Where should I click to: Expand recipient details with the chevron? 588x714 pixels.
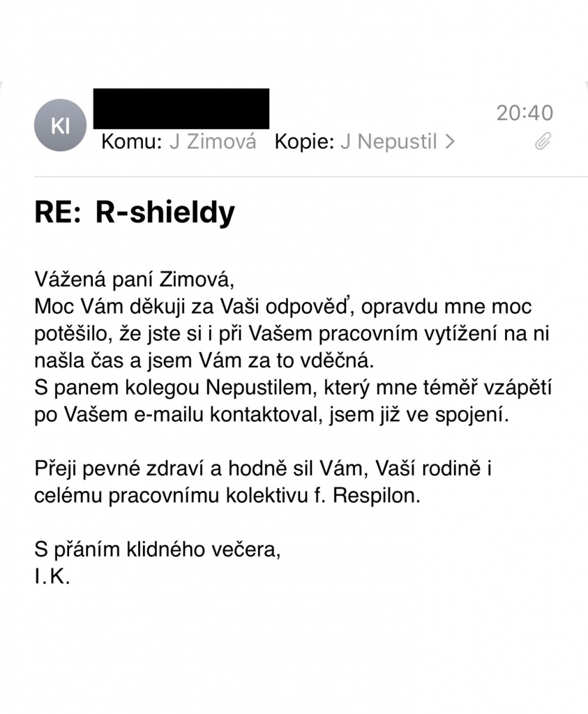click(x=450, y=142)
